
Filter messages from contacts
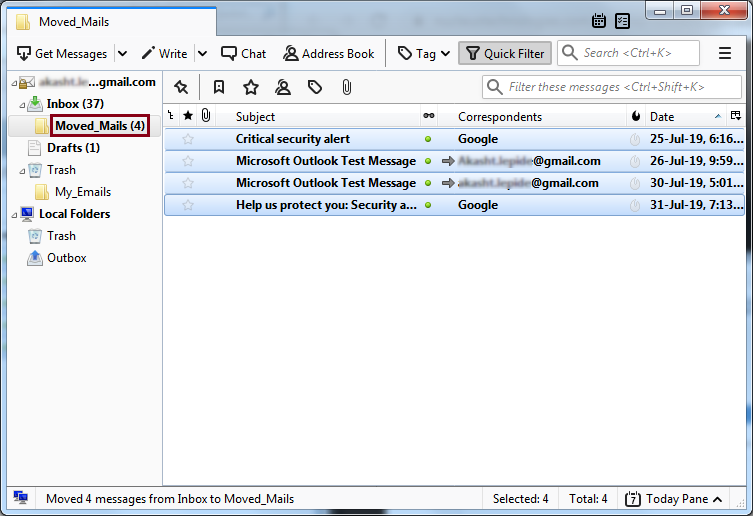click(283, 87)
